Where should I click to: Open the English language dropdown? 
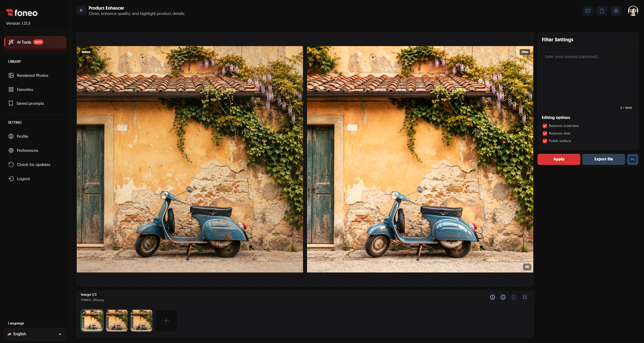(35, 334)
